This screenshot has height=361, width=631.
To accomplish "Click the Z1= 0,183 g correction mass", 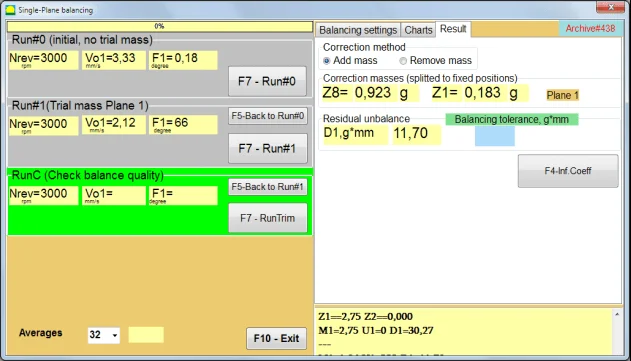I will click(x=480, y=93).
